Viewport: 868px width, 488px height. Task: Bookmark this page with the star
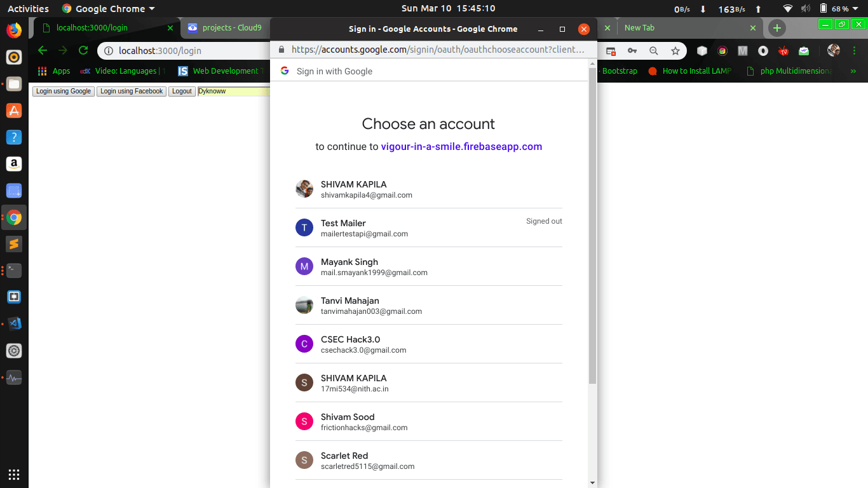pyautogui.click(x=675, y=51)
